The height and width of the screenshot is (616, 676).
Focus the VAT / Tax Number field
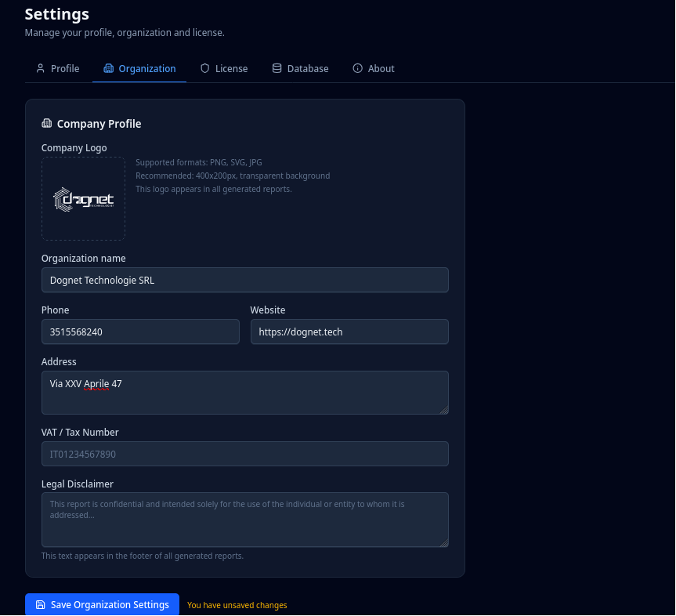click(245, 454)
